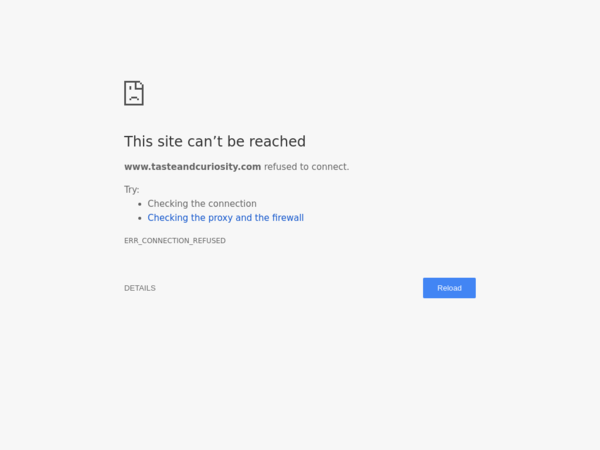The image size is (600, 450).
Task: Click the frowning face inside the page icon
Action: (134, 95)
